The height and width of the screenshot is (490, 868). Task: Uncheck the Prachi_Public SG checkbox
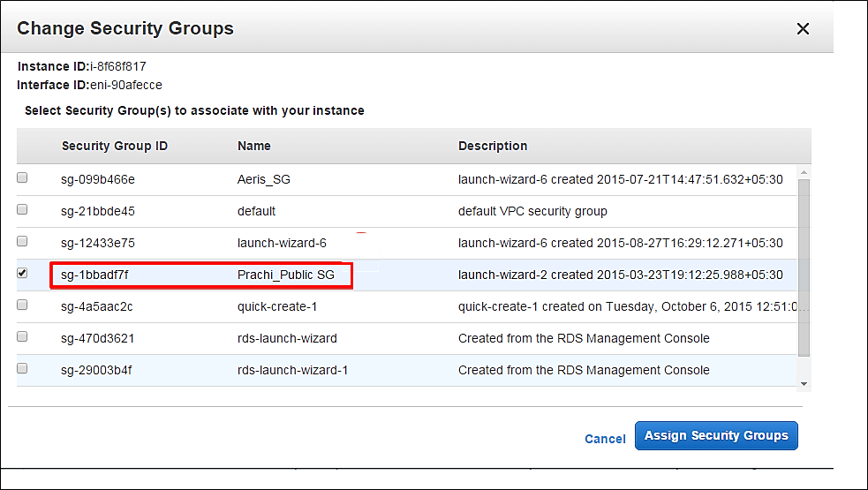click(x=23, y=274)
